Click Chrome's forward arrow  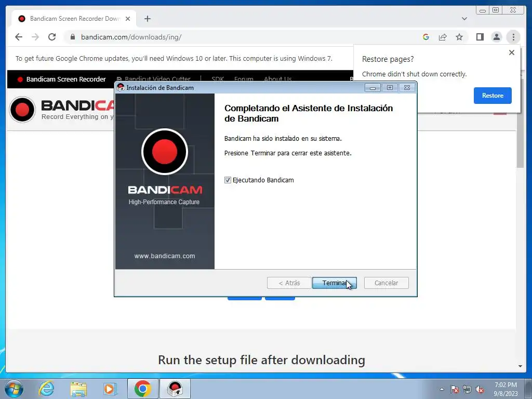[35, 37]
